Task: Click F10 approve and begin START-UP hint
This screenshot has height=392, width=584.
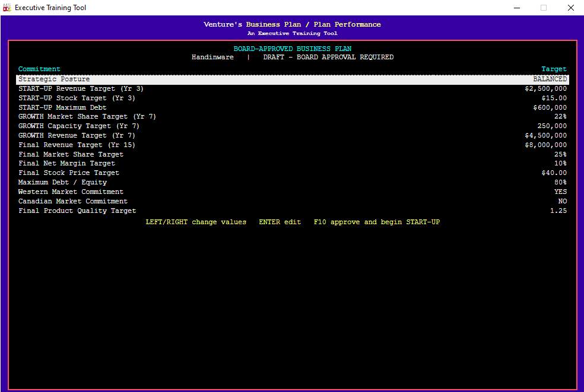Action: pos(376,222)
